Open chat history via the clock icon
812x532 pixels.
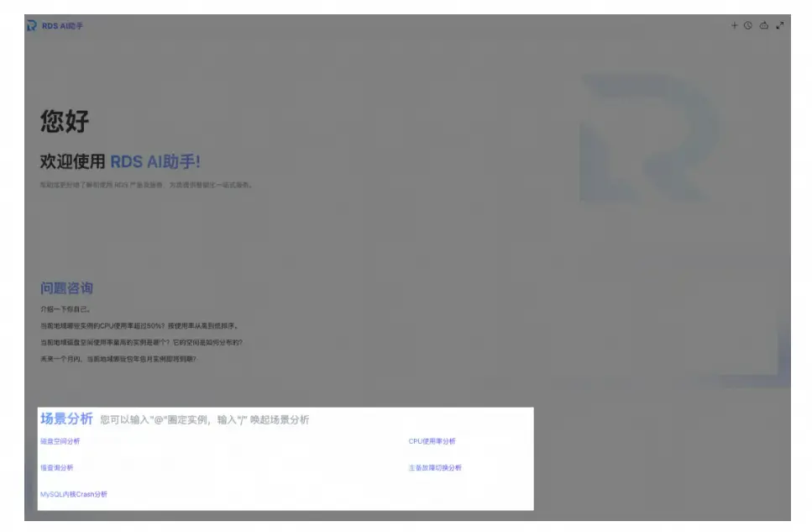point(748,25)
